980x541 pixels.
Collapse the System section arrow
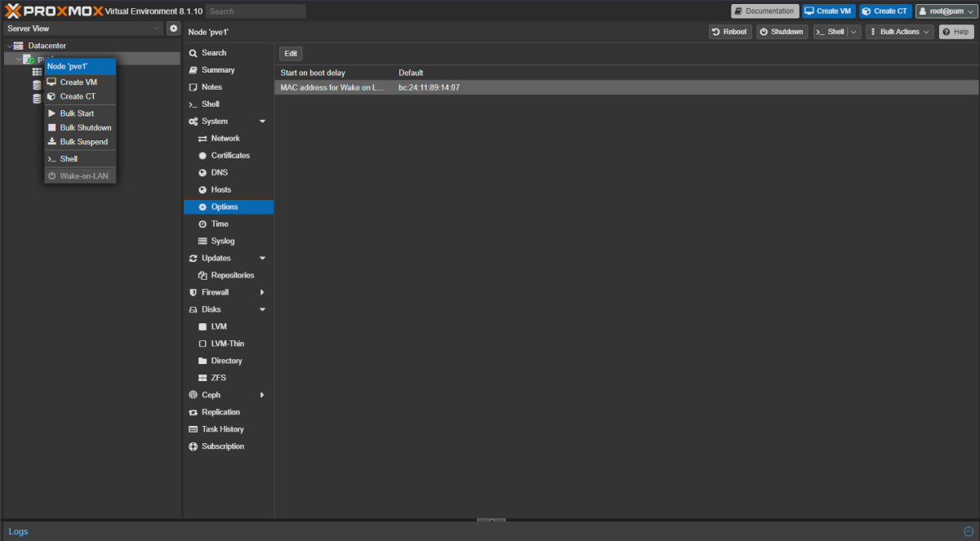(x=262, y=122)
